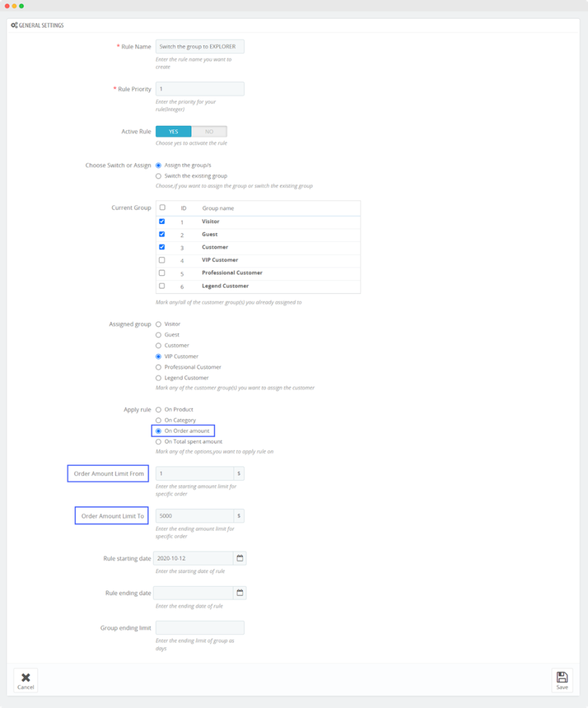Screen dimensions: 588x708
Task: Click the Rule Priority input field
Action: point(200,89)
